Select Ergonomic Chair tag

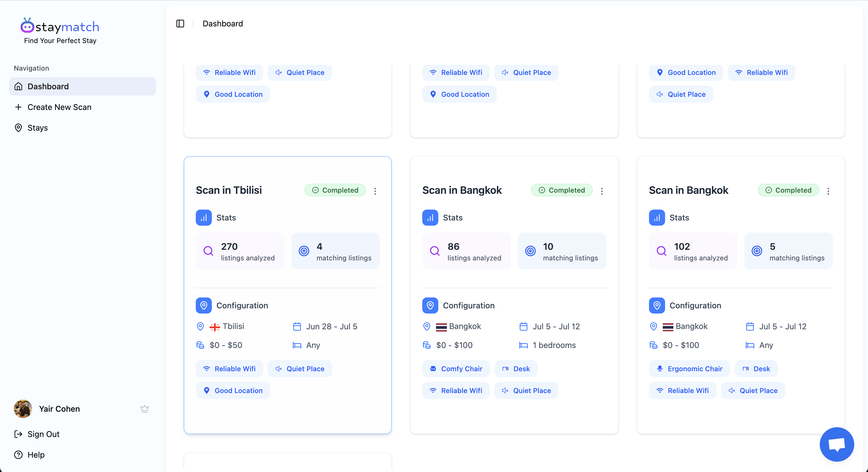(x=689, y=368)
